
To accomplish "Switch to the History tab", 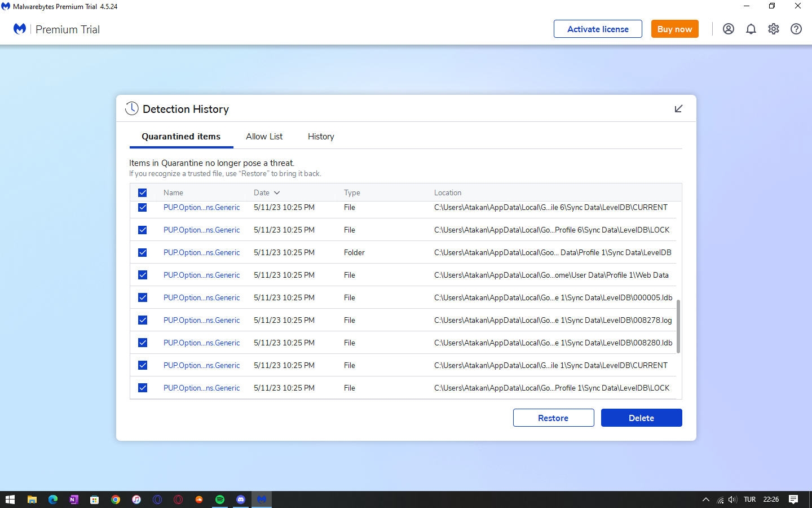I will pos(321,137).
